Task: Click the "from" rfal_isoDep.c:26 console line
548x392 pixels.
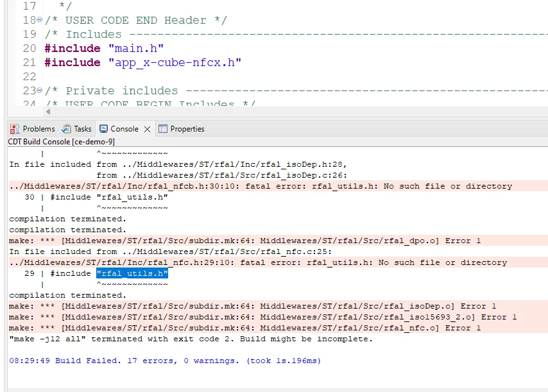Action: click(222, 175)
